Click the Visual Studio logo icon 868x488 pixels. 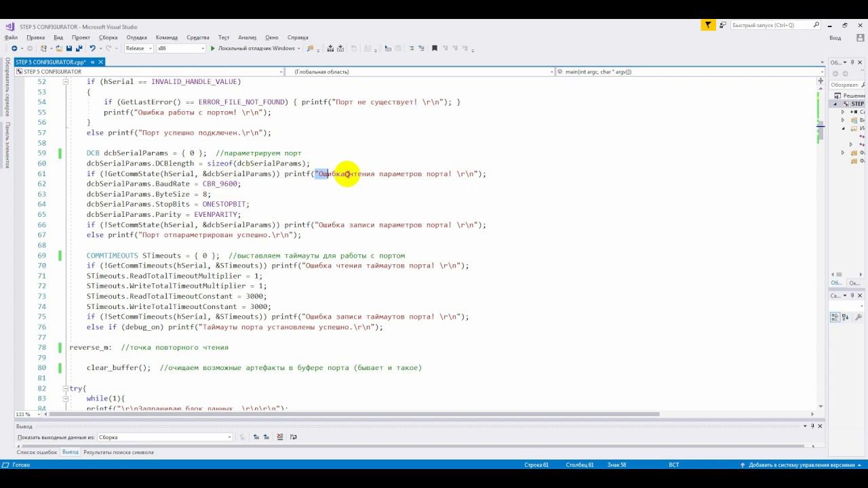pos(9,26)
